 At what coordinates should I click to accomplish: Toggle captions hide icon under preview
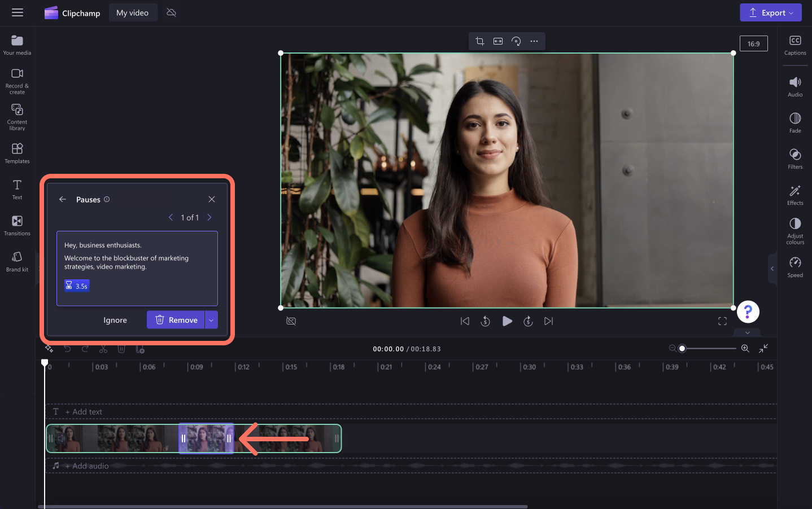[x=291, y=321]
